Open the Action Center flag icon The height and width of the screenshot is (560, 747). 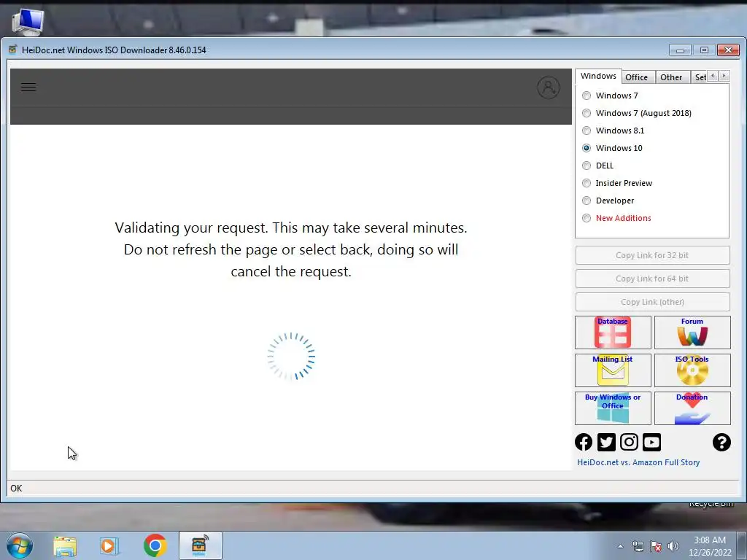656,546
